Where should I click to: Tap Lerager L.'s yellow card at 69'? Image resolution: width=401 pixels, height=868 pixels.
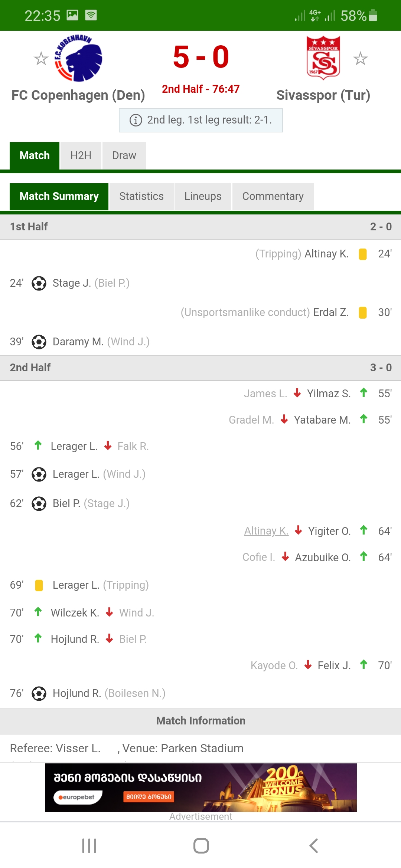[39, 585]
